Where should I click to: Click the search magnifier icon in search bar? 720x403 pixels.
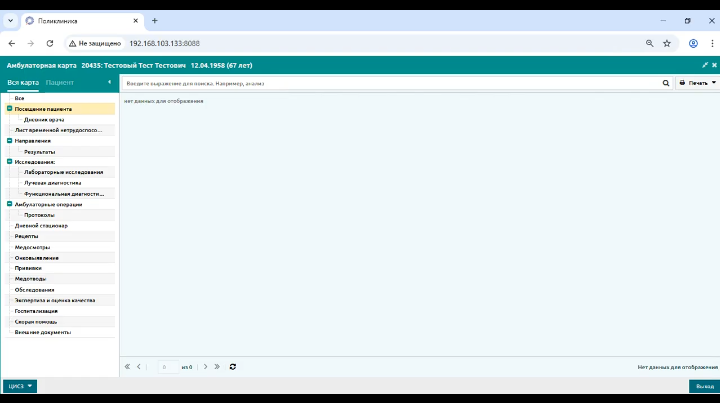click(665, 83)
